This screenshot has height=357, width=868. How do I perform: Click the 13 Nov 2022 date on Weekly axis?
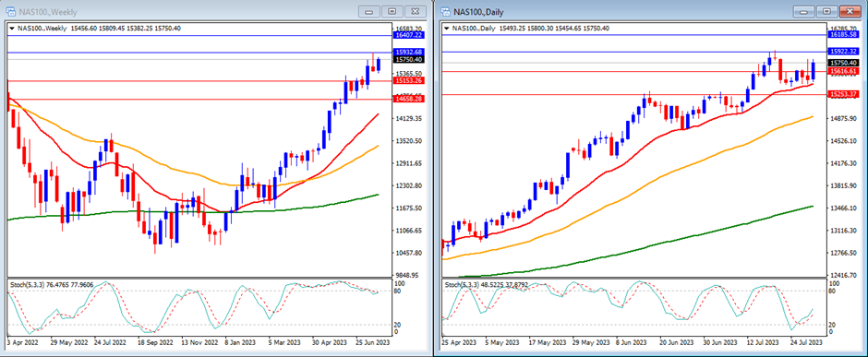click(200, 343)
